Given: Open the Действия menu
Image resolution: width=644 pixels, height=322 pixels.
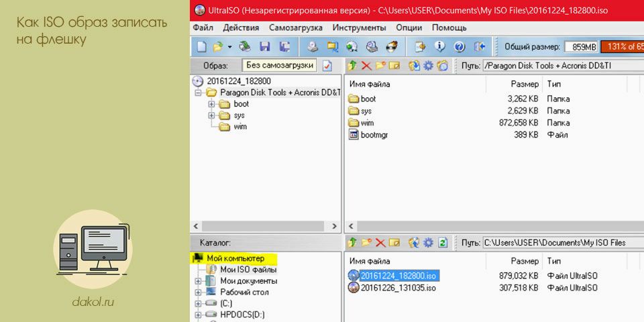Looking at the screenshot, I should pyautogui.click(x=241, y=28).
